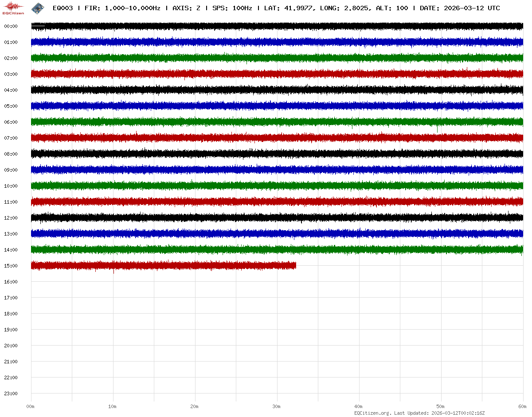Viewport: 532px width, 417px height.
Task: Select the 20m minute axis label
Action: pos(195,407)
